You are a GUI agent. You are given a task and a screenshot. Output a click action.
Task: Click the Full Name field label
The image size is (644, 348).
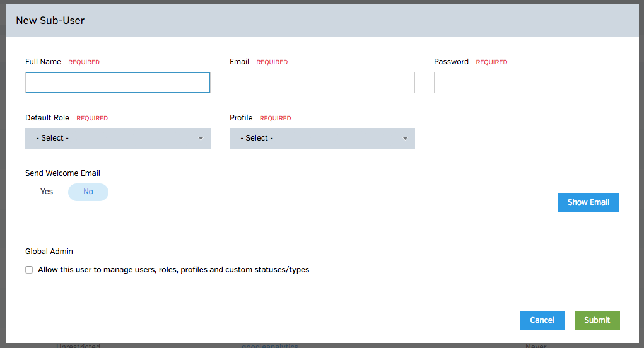click(43, 62)
